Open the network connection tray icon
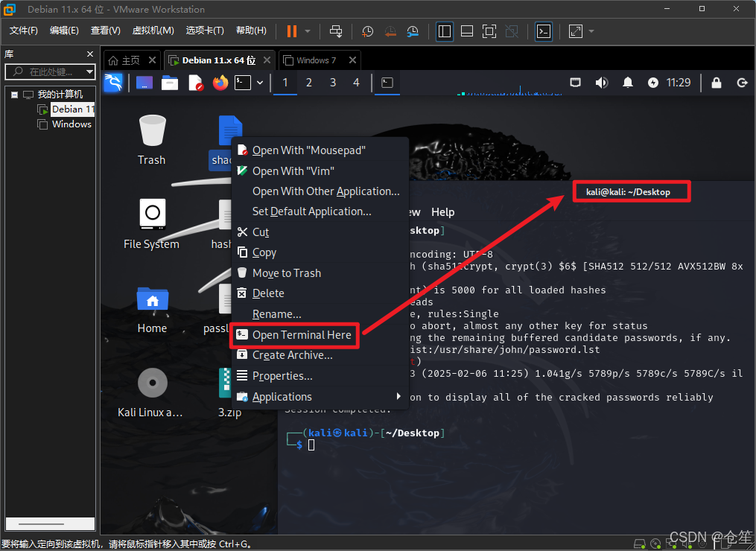The image size is (756, 551). tap(575, 83)
